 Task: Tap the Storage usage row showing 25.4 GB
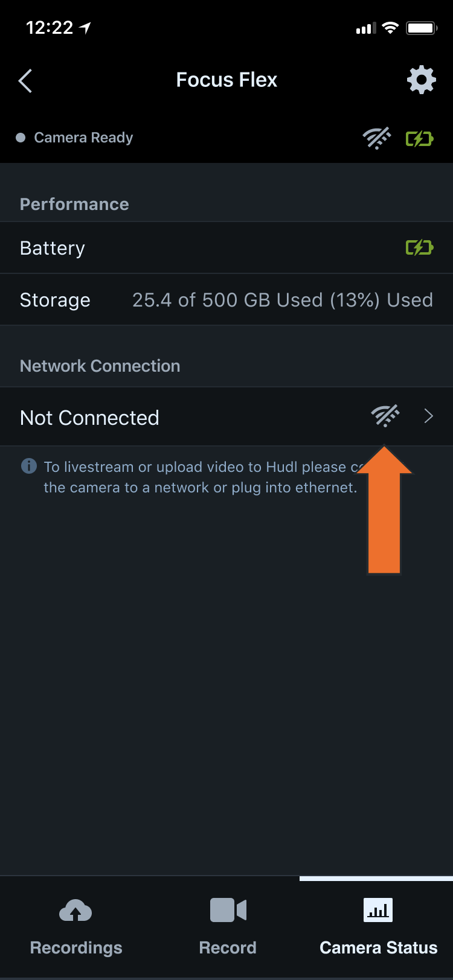pyautogui.click(x=226, y=300)
